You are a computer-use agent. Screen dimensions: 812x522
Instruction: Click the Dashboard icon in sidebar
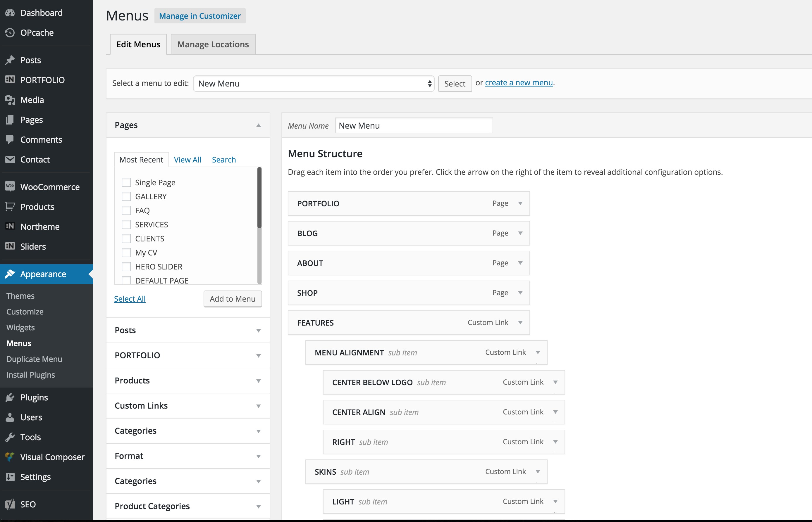click(10, 12)
